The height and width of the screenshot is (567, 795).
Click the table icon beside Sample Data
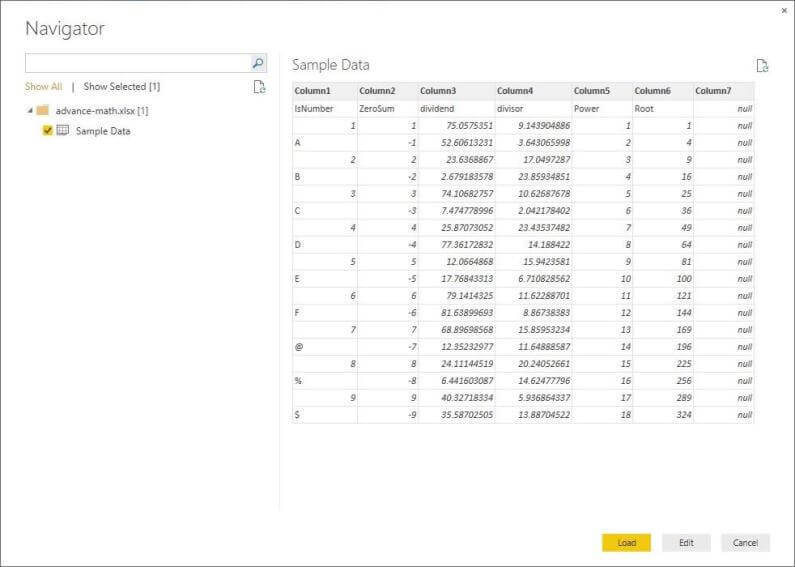pos(63,131)
